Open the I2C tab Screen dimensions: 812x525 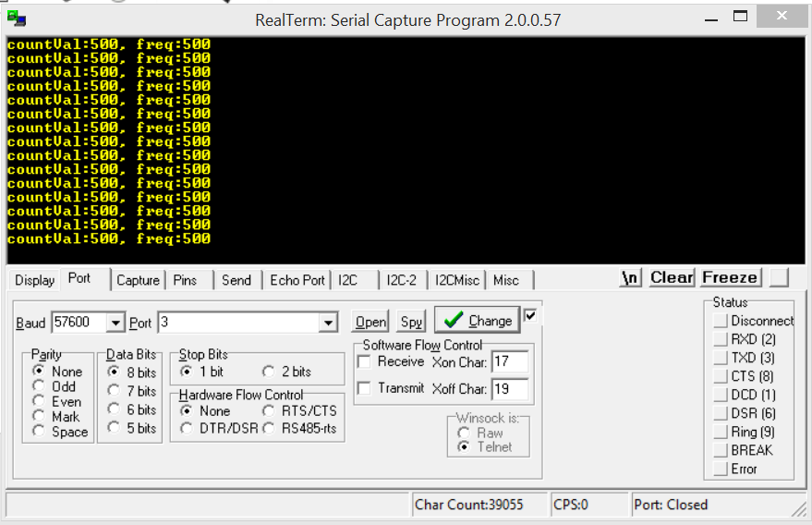tap(347, 280)
